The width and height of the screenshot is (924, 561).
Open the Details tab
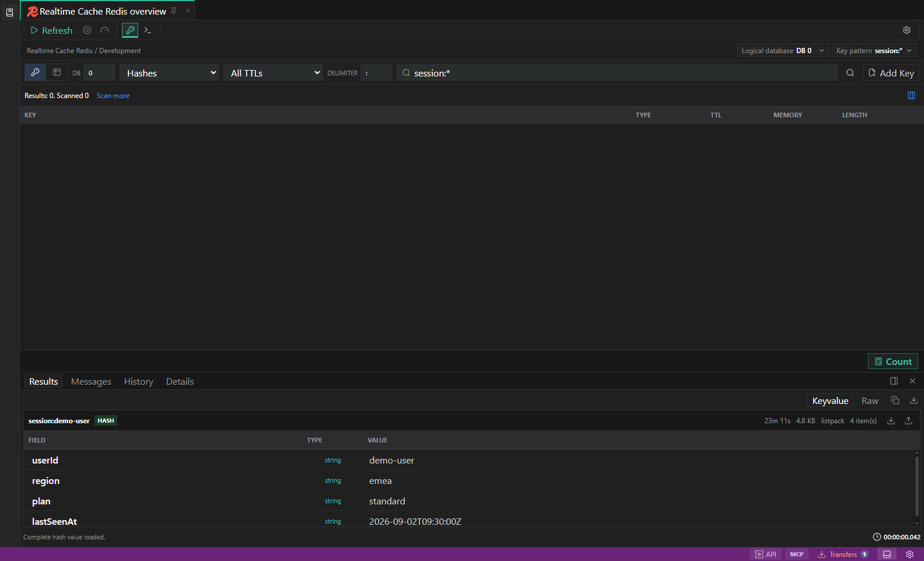click(180, 382)
